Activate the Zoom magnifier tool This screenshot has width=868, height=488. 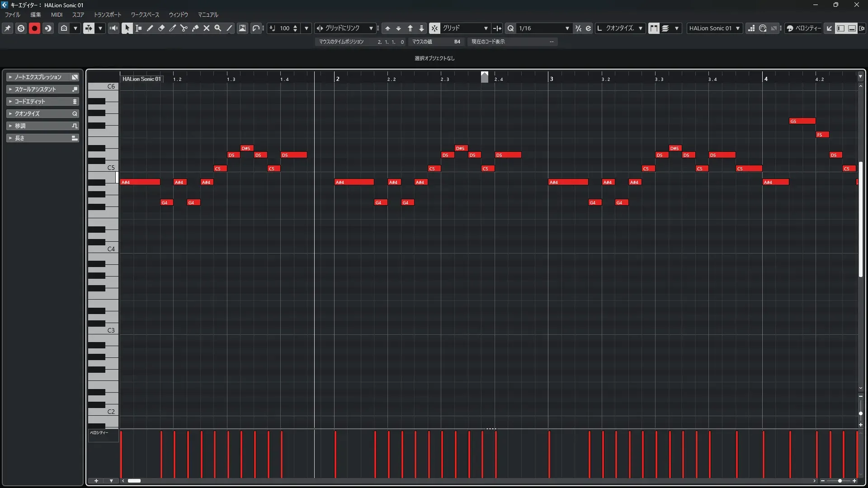pyautogui.click(x=218, y=28)
